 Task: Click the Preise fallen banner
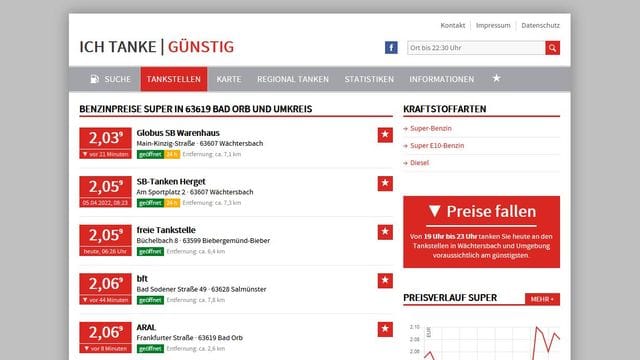(x=481, y=232)
